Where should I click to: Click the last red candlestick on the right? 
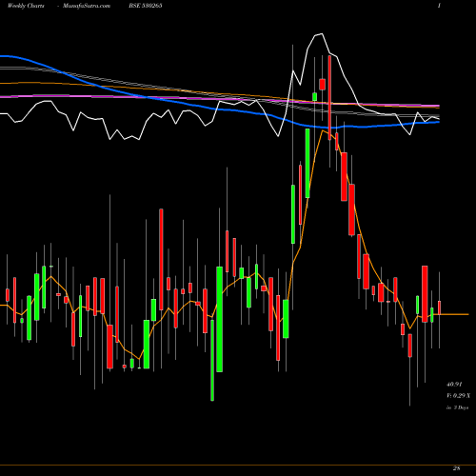coord(439,307)
